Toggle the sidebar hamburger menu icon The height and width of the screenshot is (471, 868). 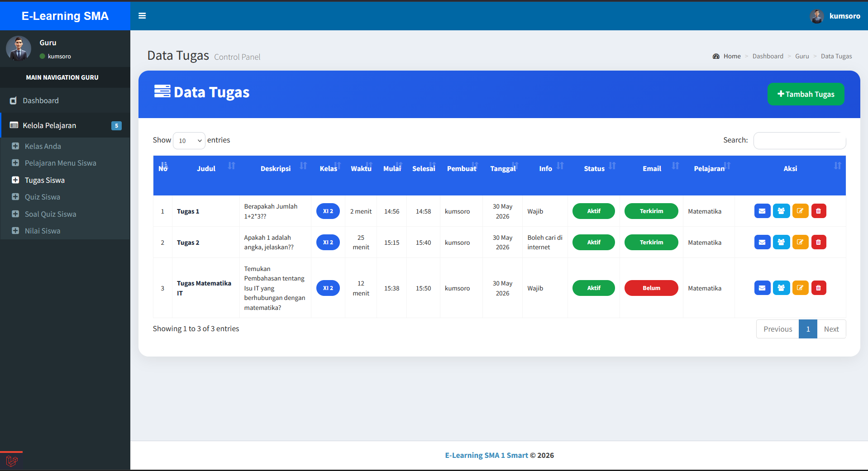pos(142,16)
